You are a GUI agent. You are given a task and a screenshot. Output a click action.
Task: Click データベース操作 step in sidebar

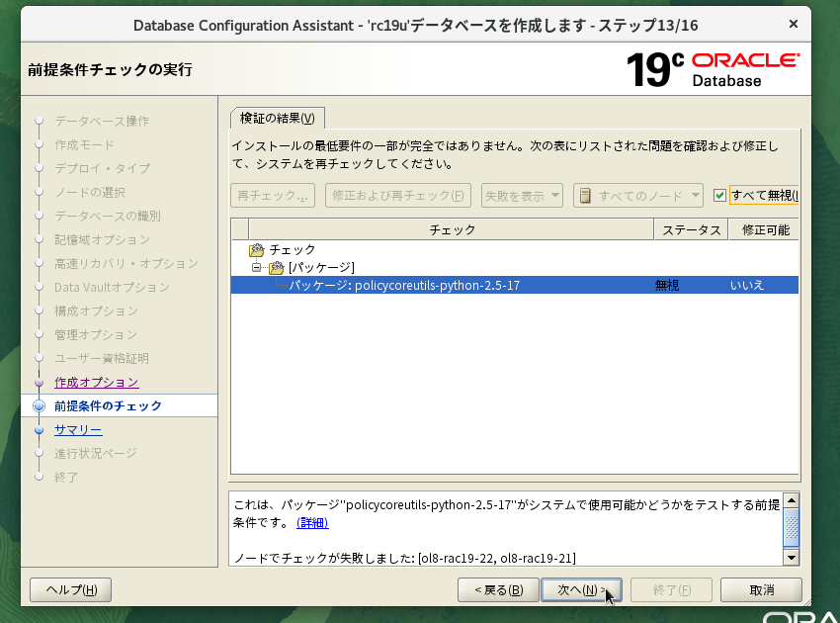102,122
